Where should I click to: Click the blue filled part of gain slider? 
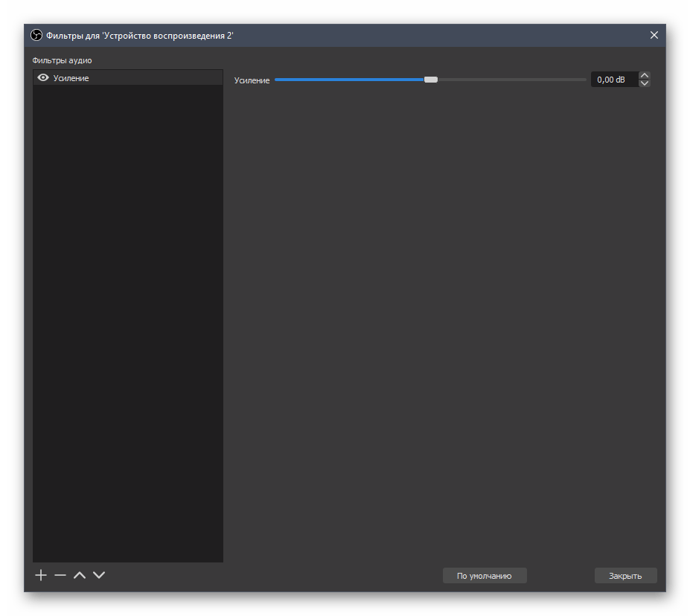[348, 80]
